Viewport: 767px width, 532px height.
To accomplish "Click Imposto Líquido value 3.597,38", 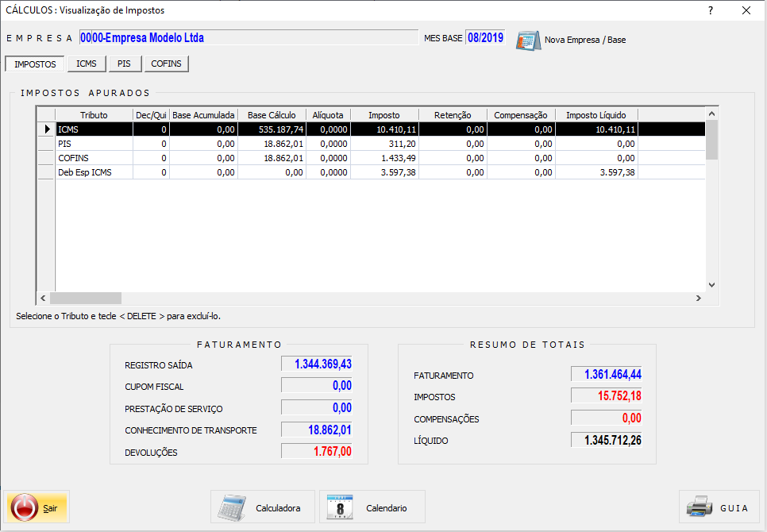I will click(x=596, y=172).
